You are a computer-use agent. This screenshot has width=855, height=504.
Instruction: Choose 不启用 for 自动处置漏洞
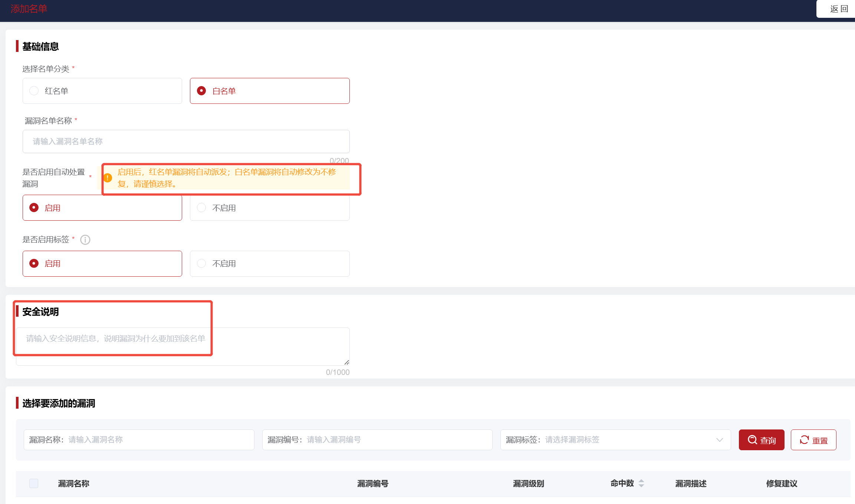(x=201, y=208)
